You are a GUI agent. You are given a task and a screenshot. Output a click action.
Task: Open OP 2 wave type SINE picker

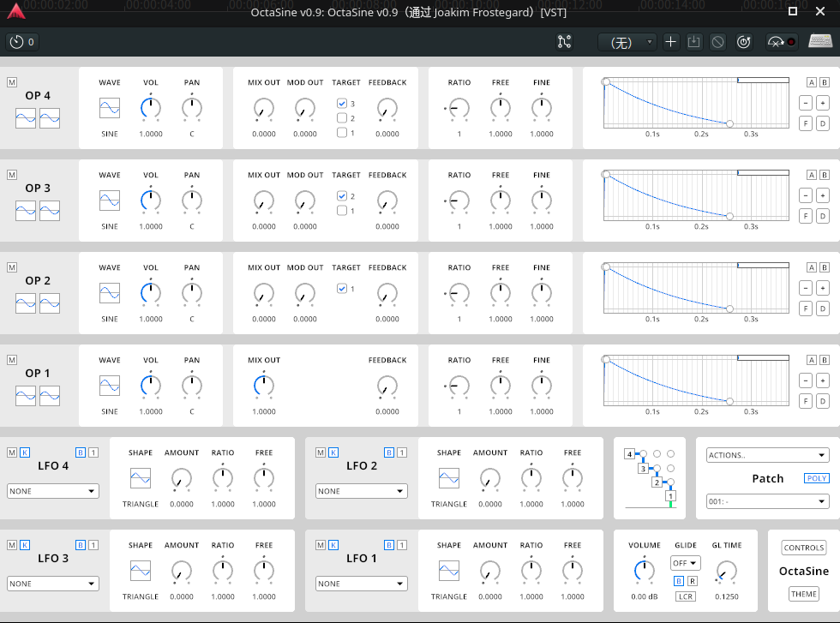tap(110, 294)
